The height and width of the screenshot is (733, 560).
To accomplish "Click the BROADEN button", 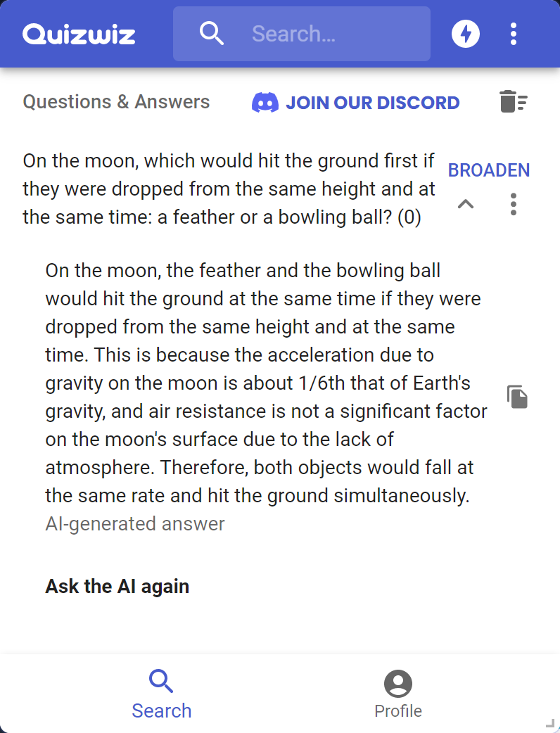I will click(489, 170).
